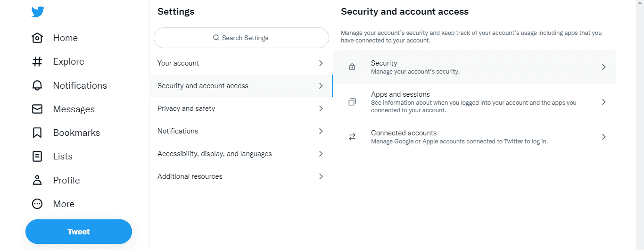The height and width of the screenshot is (250, 644).
Task: Click the blue Tweet button
Action: (x=79, y=232)
